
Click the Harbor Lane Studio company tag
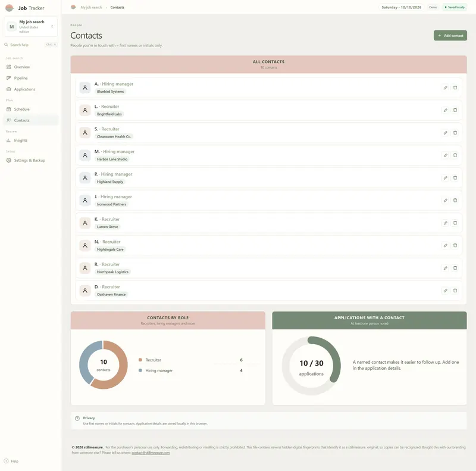[112, 159]
